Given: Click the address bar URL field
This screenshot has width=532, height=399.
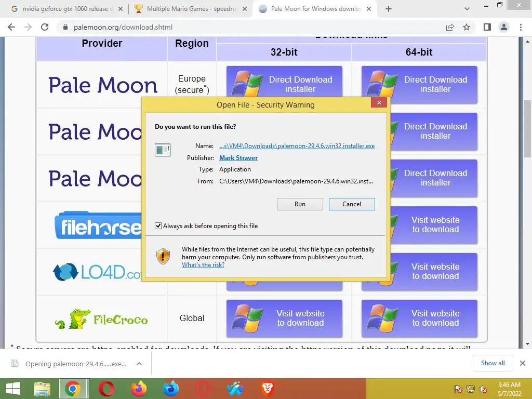Looking at the screenshot, I should pos(251,27).
